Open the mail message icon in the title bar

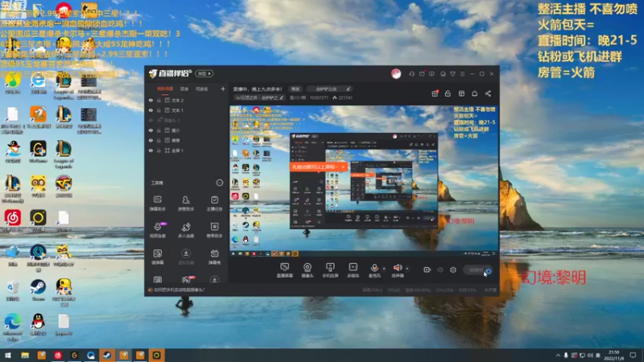pos(422,74)
